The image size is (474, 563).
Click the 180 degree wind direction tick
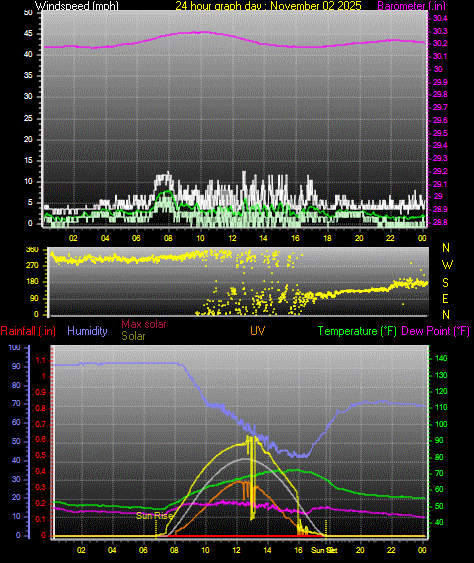click(x=32, y=282)
